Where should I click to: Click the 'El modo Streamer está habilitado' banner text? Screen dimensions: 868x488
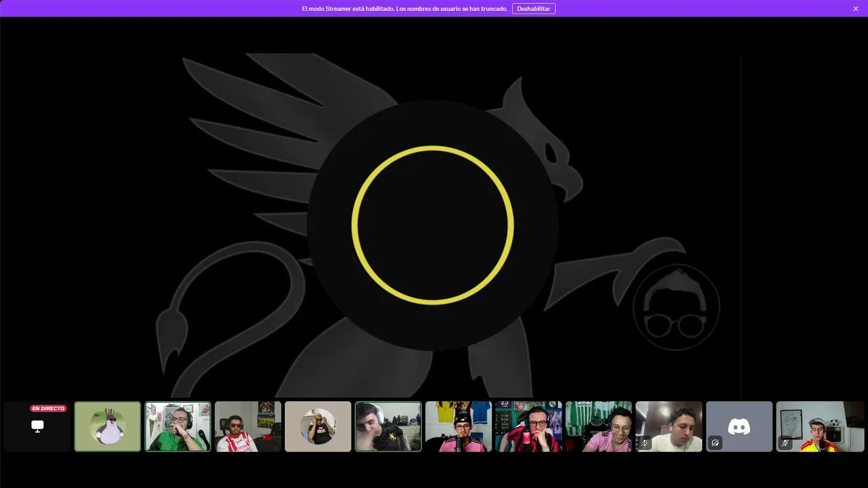point(404,9)
